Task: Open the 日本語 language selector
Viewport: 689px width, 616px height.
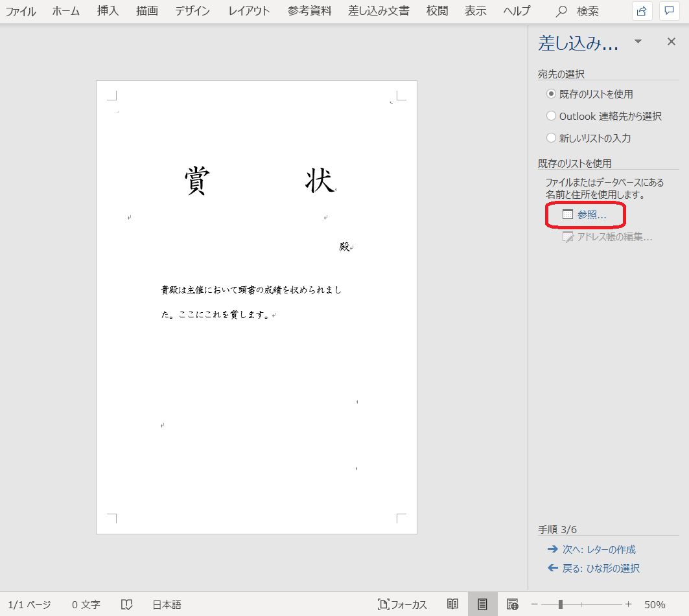Action: (167, 604)
